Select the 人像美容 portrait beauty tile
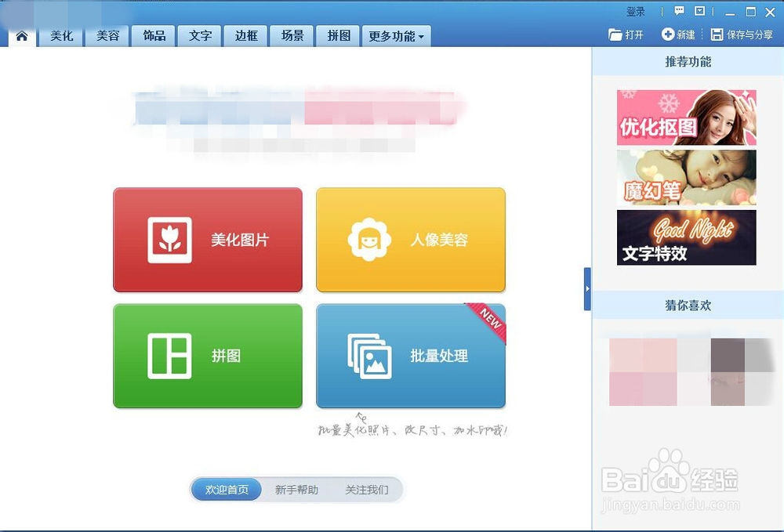This screenshot has width=784, height=532. [x=410, y=240]
